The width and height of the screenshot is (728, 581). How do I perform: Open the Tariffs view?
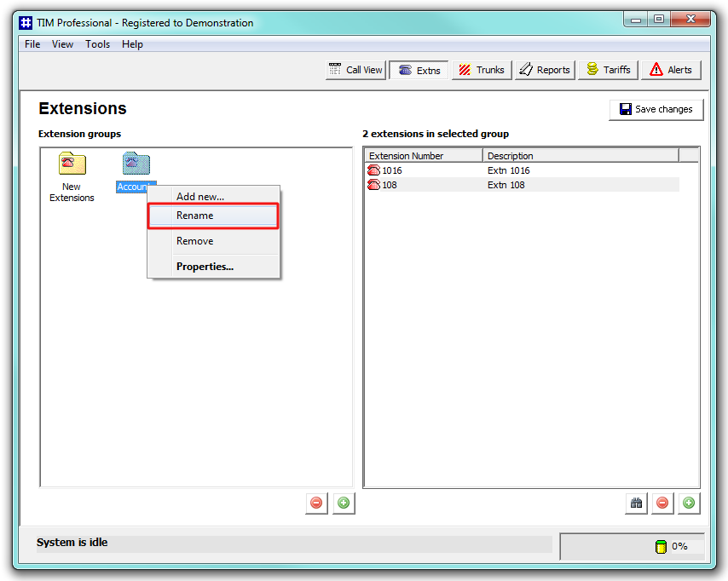click(x=608, y=70)
